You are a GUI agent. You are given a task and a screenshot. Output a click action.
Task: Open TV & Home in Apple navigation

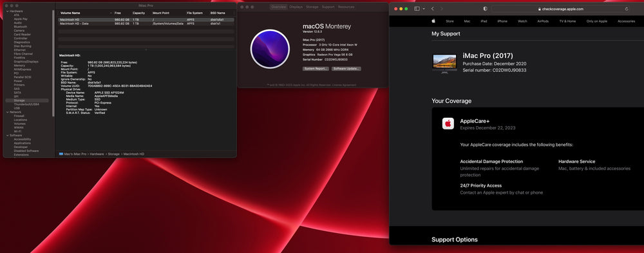click(567, 21)
